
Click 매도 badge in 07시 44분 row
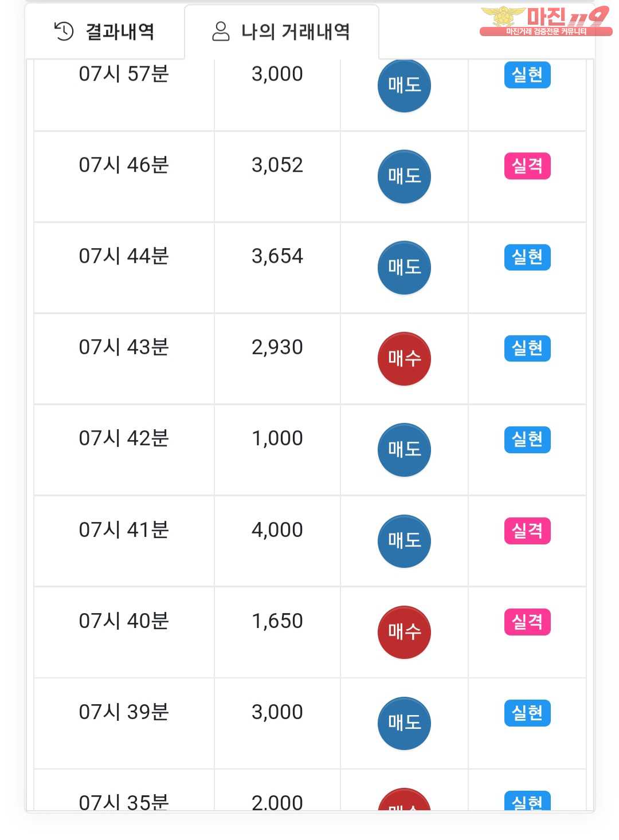point(404,268)
